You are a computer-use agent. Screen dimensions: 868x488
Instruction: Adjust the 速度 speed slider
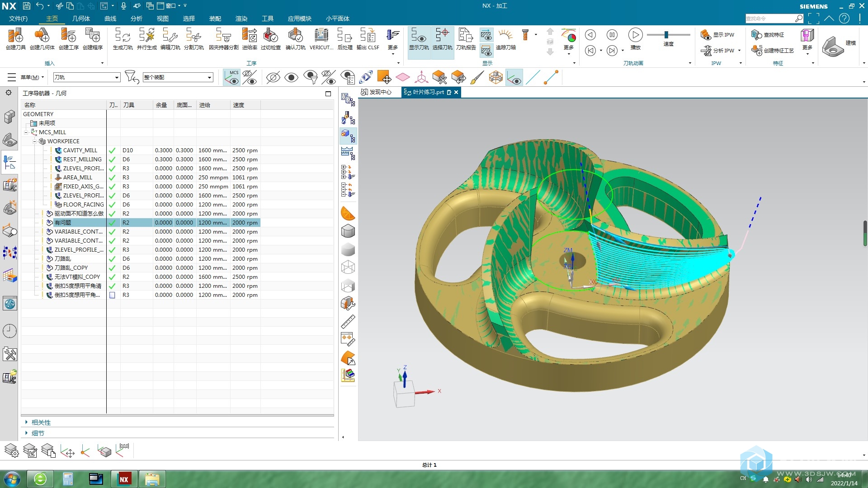coord(666,35)
